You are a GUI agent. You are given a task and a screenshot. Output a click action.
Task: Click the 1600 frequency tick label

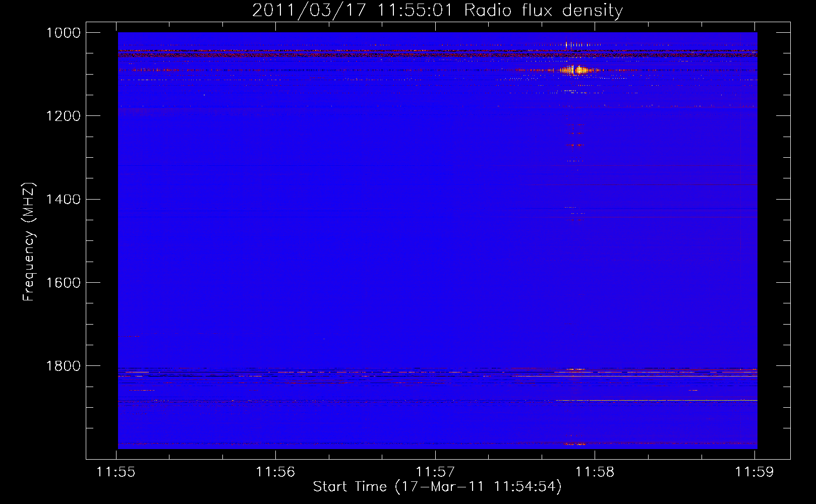point(64,283)
